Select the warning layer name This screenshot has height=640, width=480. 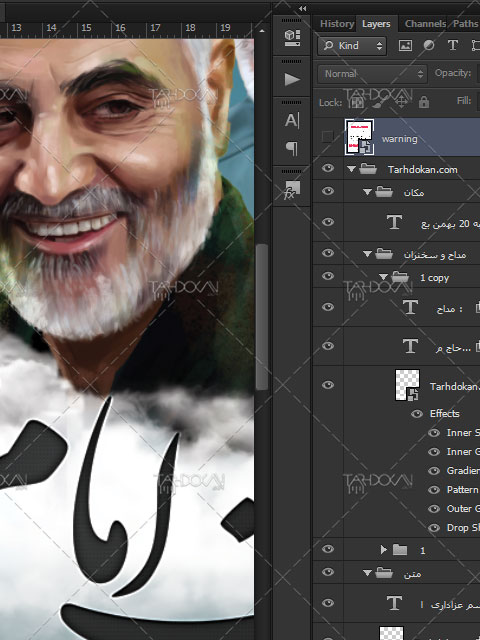[x=400, y=139]
